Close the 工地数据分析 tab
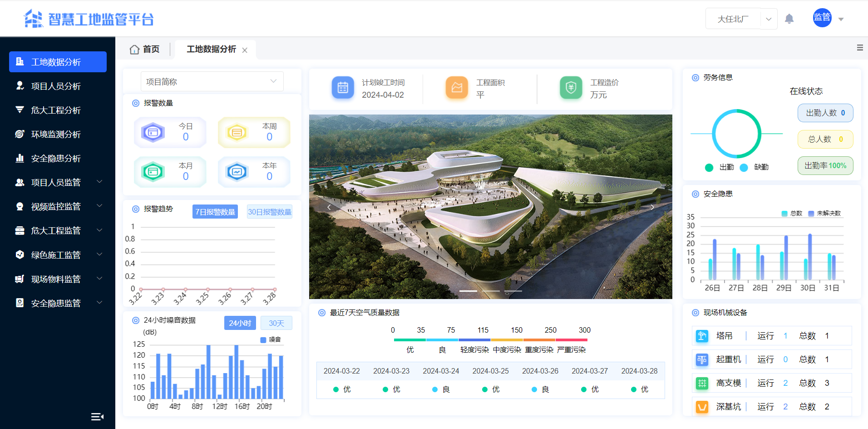 (x=245, y=50)
